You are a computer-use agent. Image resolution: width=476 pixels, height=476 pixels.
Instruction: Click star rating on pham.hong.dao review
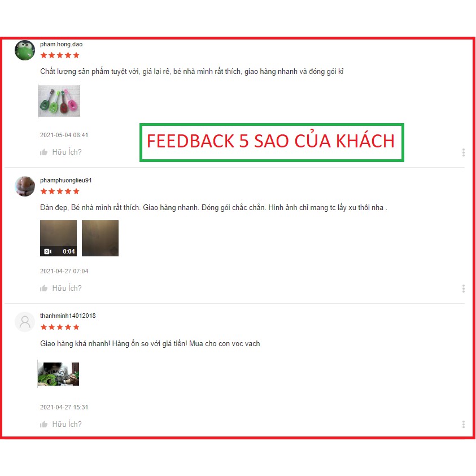coord(60,55)
